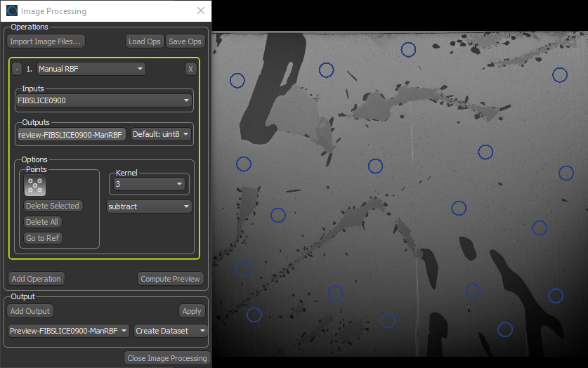Image resolution: width=588 pixels, height=368 pixels.
Task: Open the Manual RBF operation dropdown
Action: [91, 69]
